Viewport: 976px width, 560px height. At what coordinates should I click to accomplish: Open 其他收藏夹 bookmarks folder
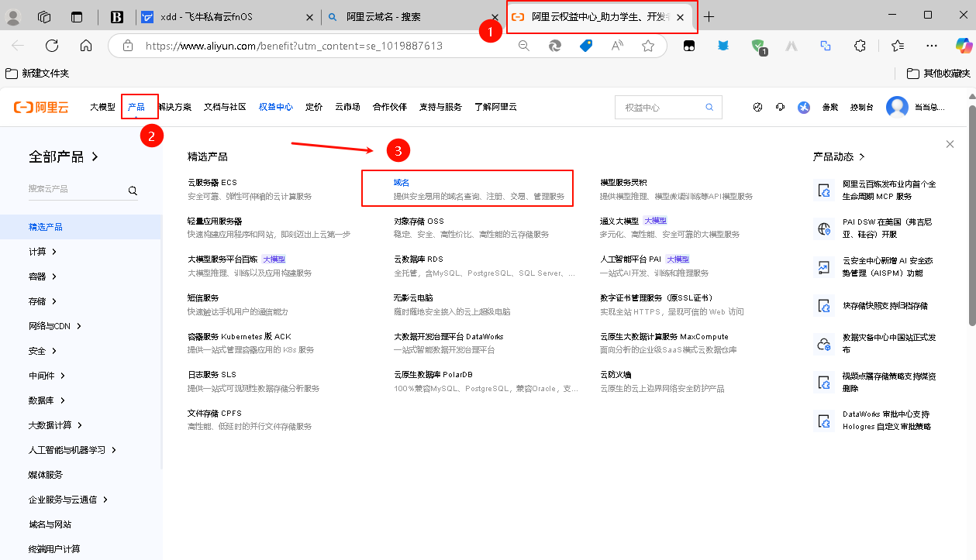tap(939, 74)
